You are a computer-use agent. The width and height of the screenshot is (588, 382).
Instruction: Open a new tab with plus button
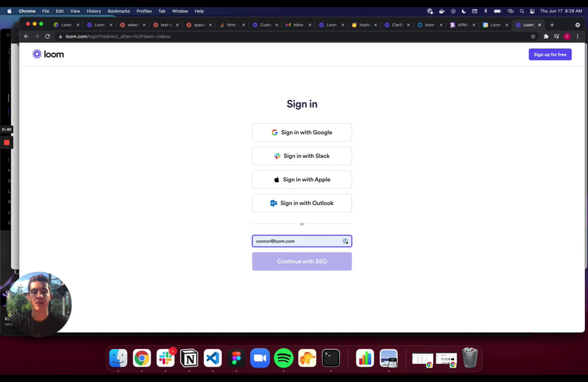(552, 25)
